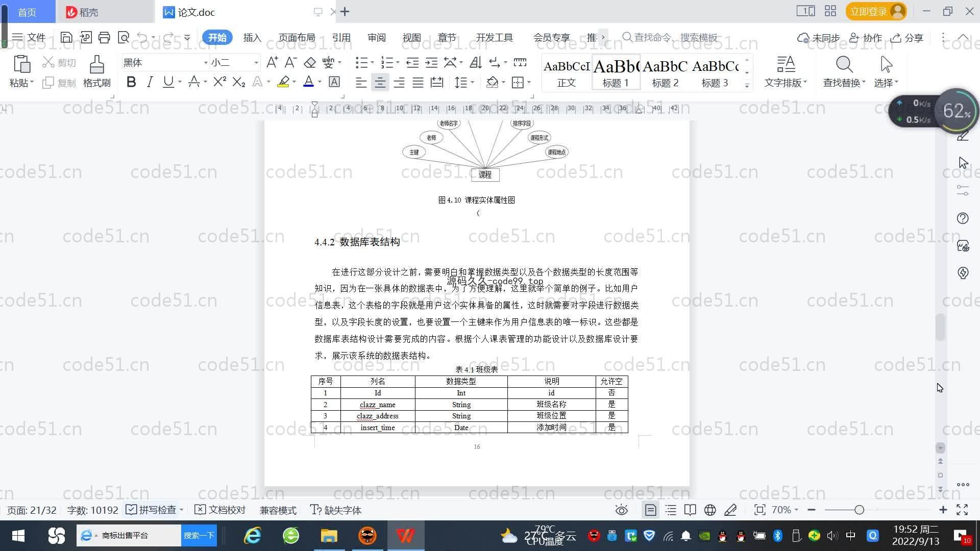Click the character border icon
This screenshot has width=980, height=551.
tap(334, 82)
